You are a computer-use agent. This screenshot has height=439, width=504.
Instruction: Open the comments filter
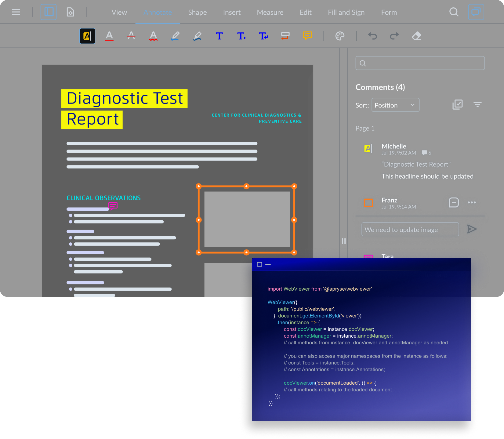[477, 105]
